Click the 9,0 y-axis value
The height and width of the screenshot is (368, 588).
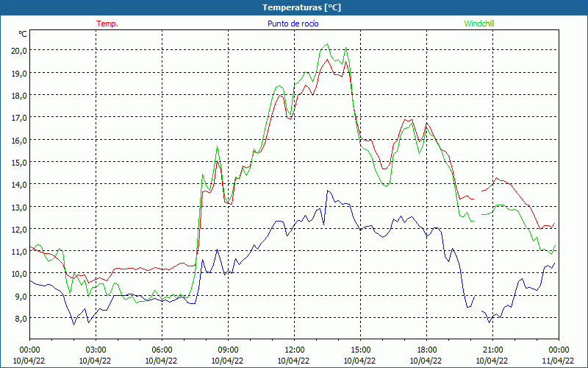coord(21,296)
